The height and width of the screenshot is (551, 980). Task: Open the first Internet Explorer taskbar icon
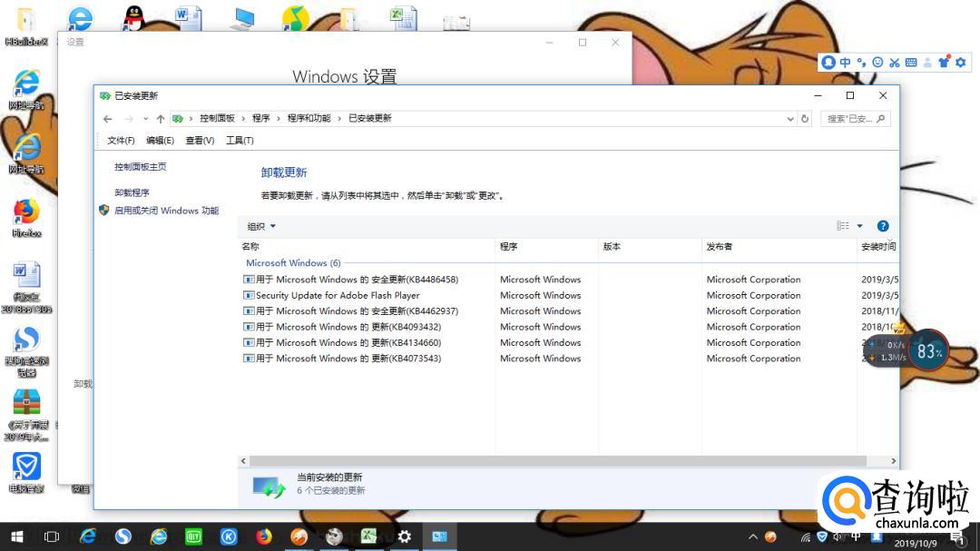point(87,536)
